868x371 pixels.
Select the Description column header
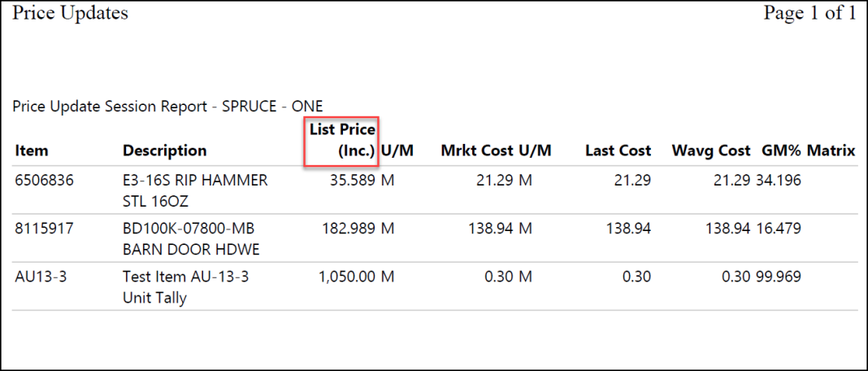pyautogui.click(x=164, y=151)
